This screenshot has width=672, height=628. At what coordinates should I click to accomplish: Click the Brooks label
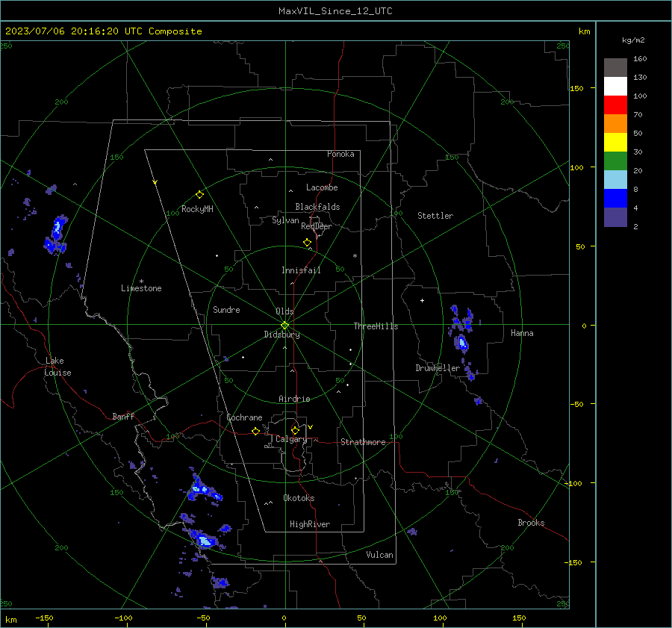coord(531,523)
